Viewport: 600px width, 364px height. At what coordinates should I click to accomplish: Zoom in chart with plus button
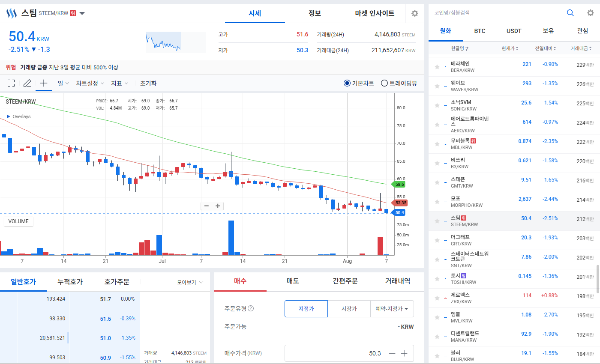pos(218,206)
